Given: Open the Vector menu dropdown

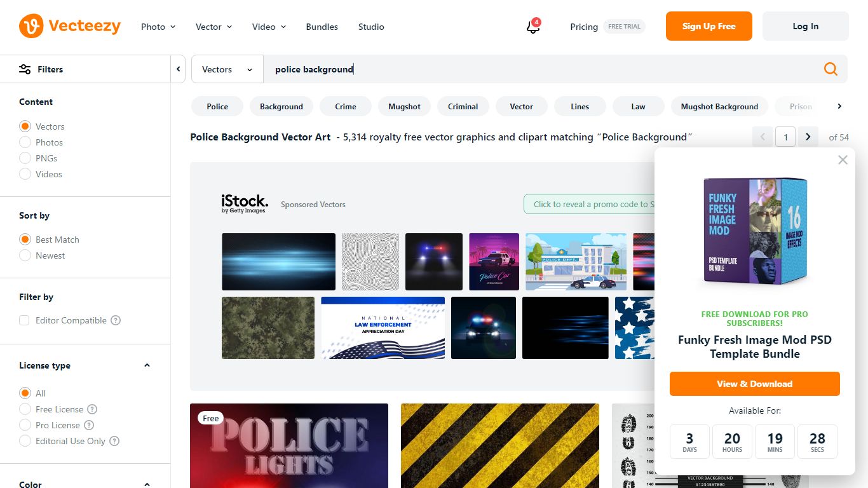Looking at the screenshot, I should pyautogui.click(x=214, y=27).
